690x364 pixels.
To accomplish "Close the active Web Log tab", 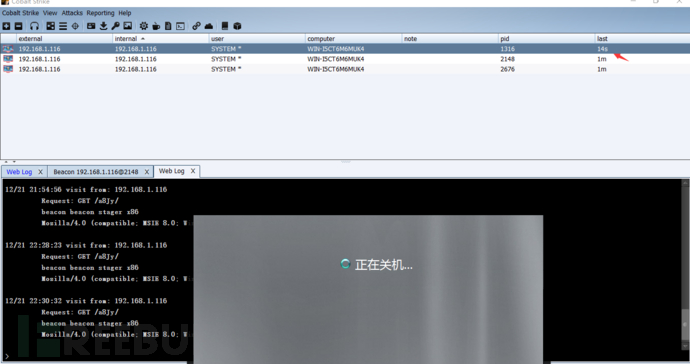I will point(193,171).
